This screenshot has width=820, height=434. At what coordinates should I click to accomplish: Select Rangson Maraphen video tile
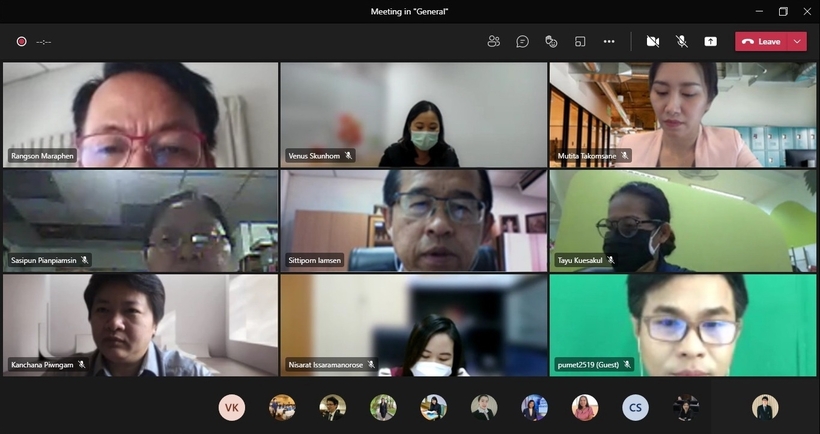pos(140,115)
